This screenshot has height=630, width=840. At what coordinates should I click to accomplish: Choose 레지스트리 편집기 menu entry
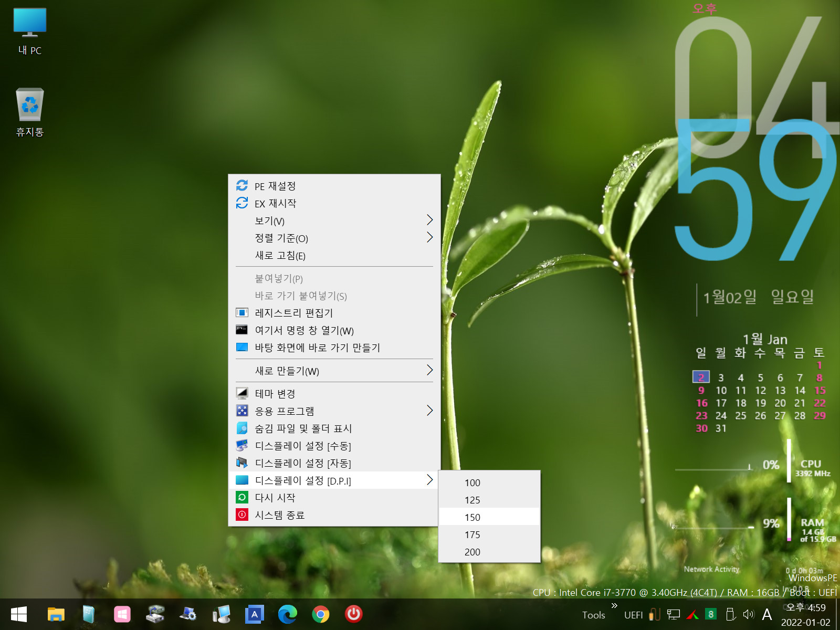pos(334,313)
